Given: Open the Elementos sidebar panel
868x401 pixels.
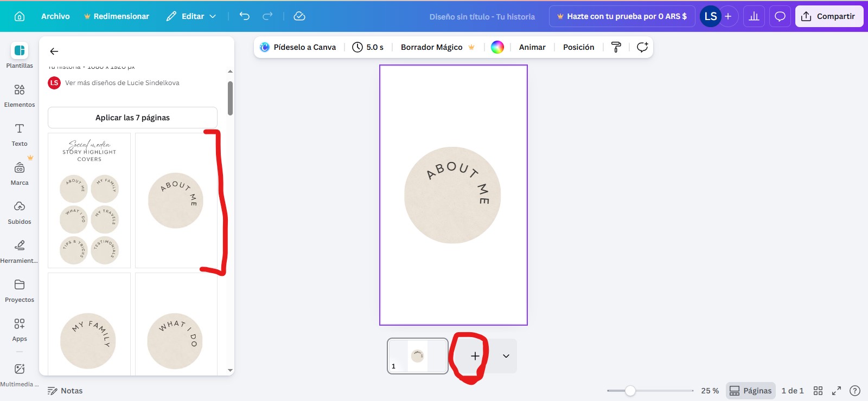Looking at the screenshot, I should (x=20, y=95).
